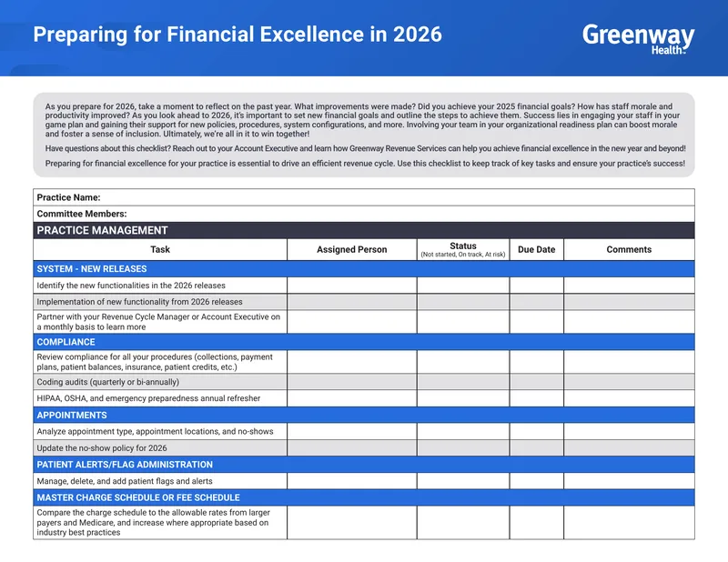Click Due Date cell for 'Coding audits' row

pos(536,382)
